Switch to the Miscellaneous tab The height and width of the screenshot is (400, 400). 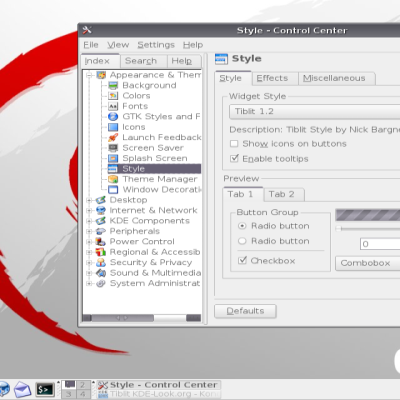(x=337, y=79)
